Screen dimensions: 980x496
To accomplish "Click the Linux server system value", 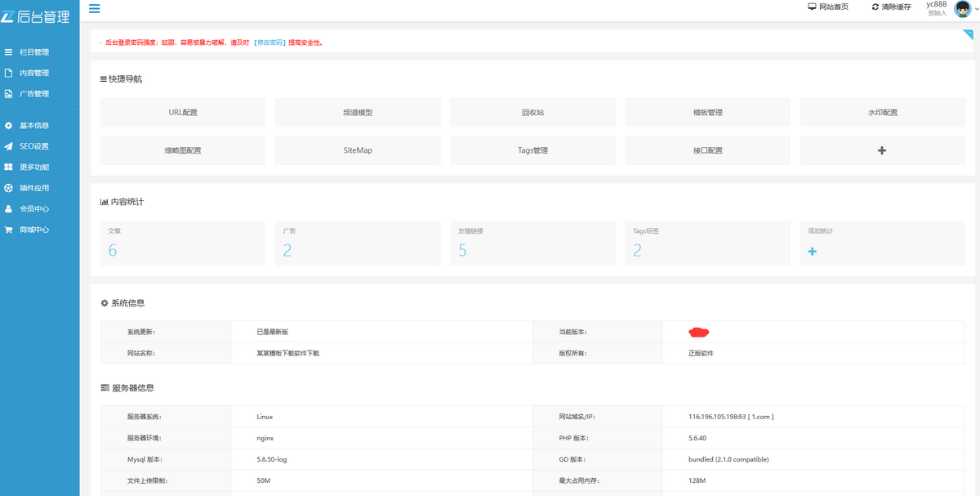I will [x=265, y=417].
